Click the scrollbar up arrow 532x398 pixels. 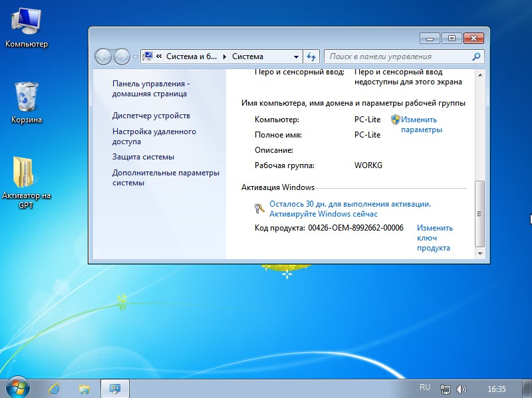pos(479,75)
